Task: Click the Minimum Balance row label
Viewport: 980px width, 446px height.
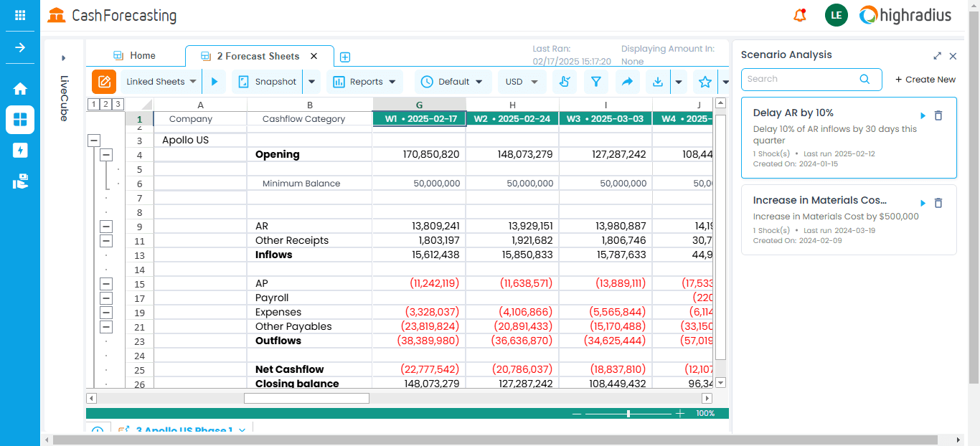Action: [301, 184]
